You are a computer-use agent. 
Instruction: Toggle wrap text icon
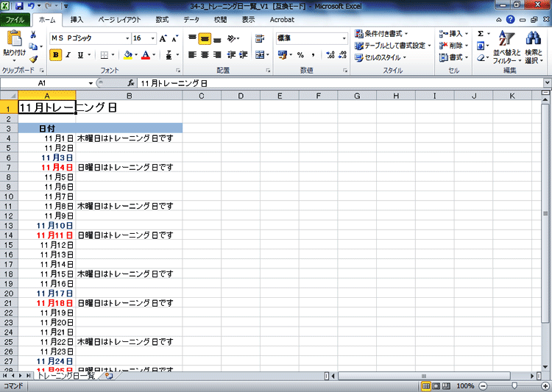coord(260,38)
